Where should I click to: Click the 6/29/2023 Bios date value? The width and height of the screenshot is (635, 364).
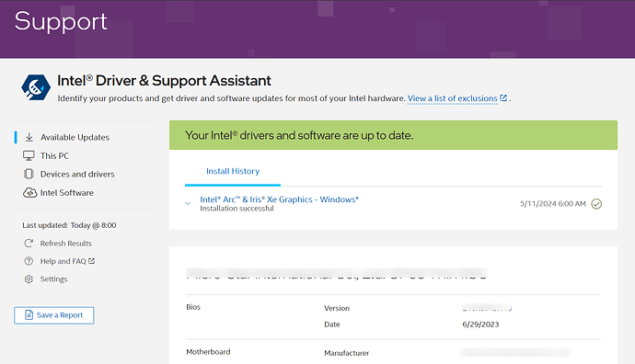point(480,324)
